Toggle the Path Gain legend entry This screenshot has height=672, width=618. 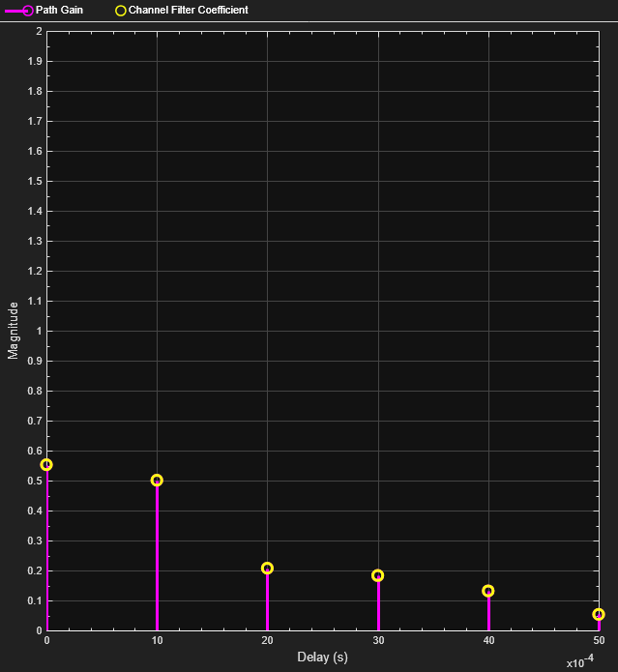[44, 11]
